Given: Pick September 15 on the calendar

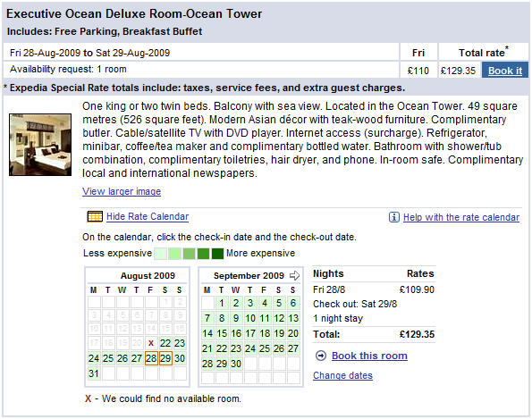Looking at the screenshot, I should (222, 333).
